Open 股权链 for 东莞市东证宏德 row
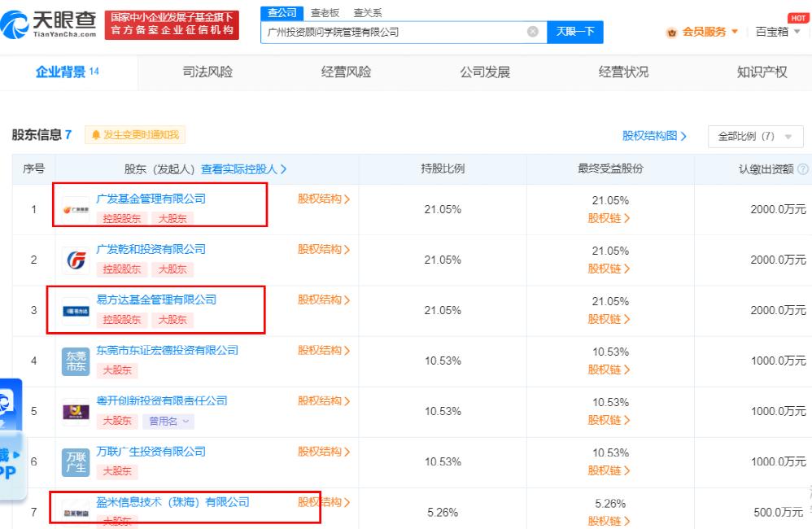Image resolution: width=812 pixels, height=529 pixels. click(x=609, y=369)
